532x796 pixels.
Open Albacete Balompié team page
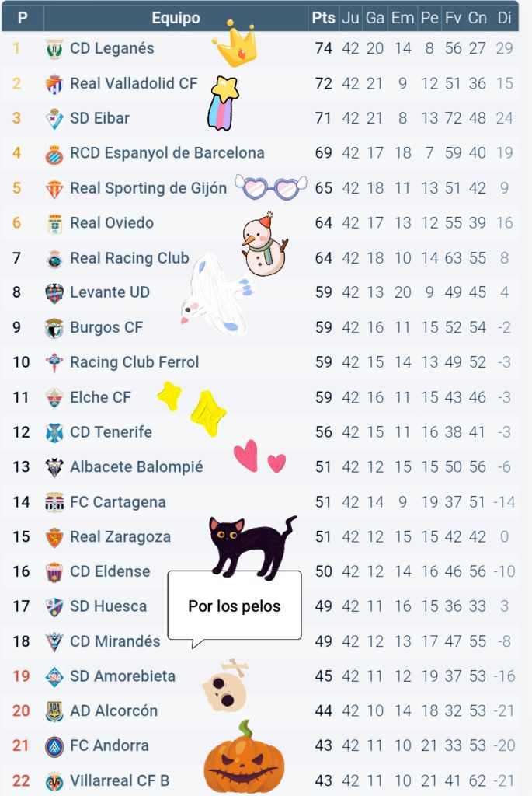click(137, 466)
